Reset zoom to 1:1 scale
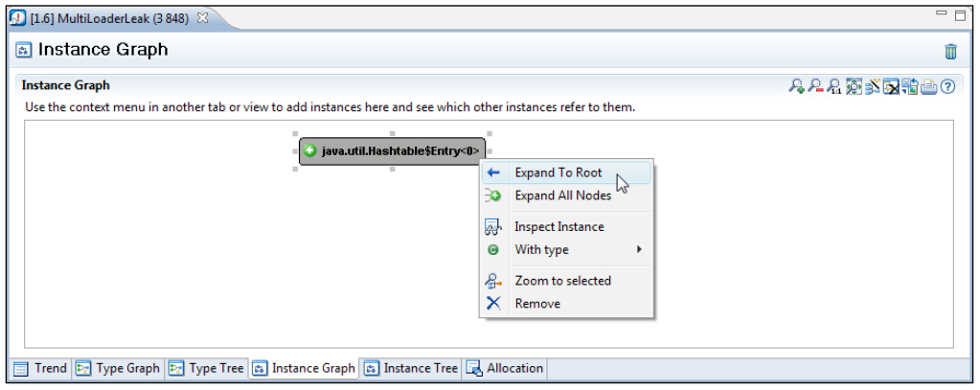 (834, 86)
